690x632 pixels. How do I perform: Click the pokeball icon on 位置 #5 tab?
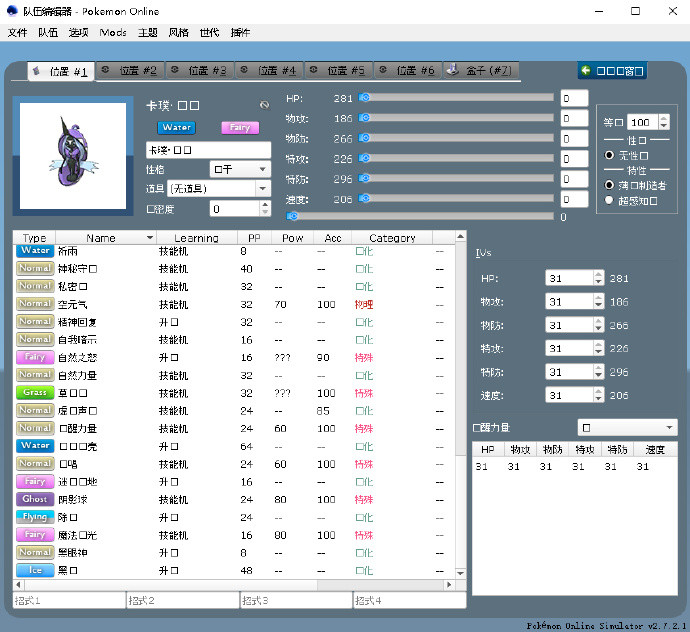click(313, 70)
